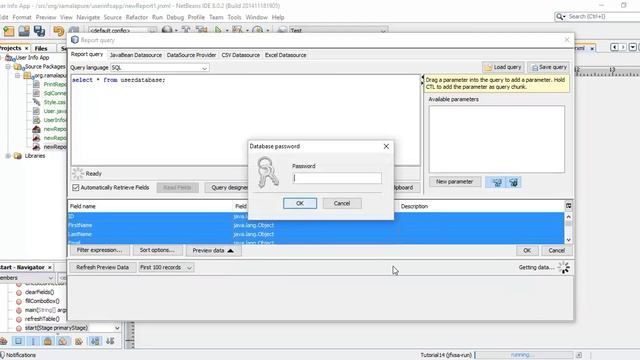Toggle Show Static Members filter in Navigator
This screenshot has height=360, width=640.
point(33,341)
